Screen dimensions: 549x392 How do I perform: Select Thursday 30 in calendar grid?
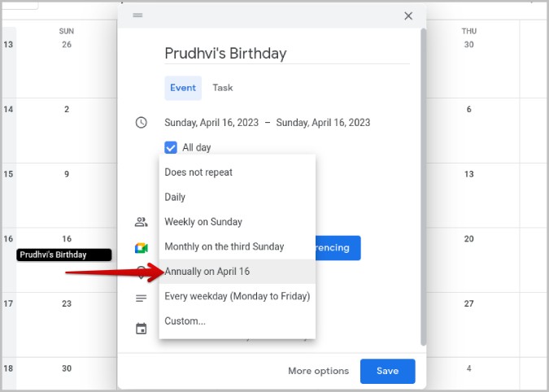(x=468, y=45)
